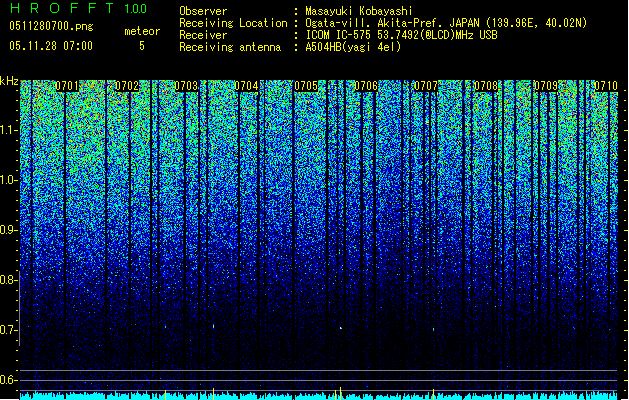
Task: Click the Observer label
Action: click(x=203, y=11)
